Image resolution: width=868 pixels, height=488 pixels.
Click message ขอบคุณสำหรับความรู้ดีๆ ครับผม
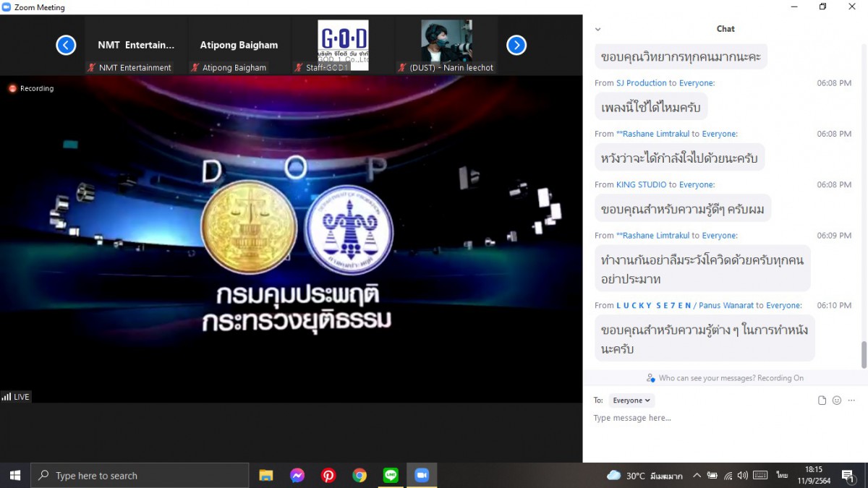(x=683, y=208)
